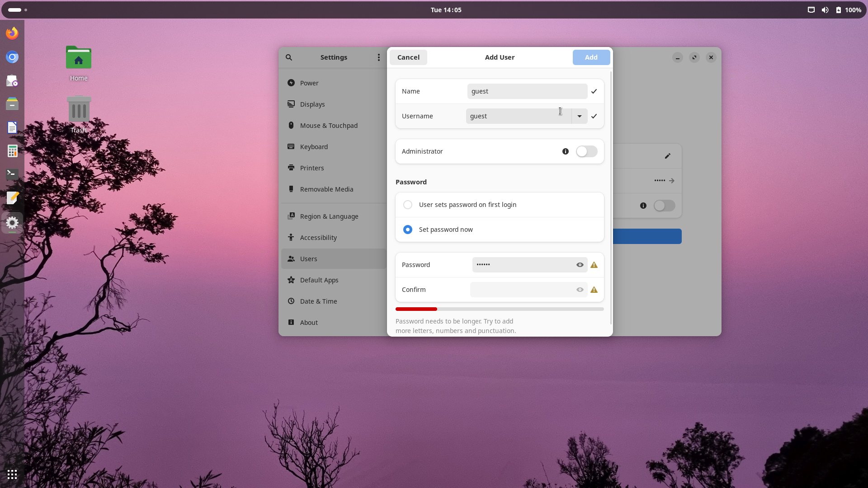The image size is (868, 488).
Task: Click the Add button to create user
Action: coord(591,57)
